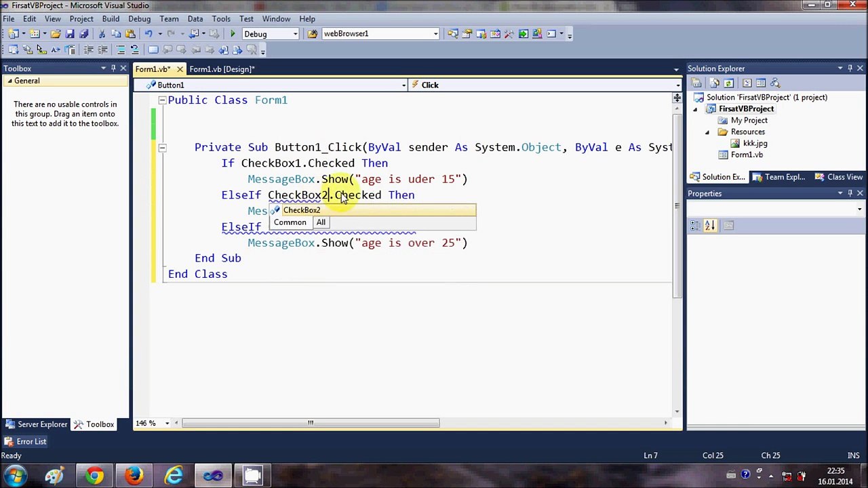Click the Save All toolbar icon
Image resolution: width=868 pixels, height=488 pixels.
pos(83,34)
